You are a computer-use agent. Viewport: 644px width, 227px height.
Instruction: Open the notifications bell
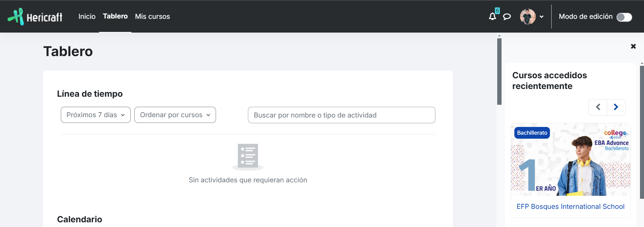click(x=492, y=16)
